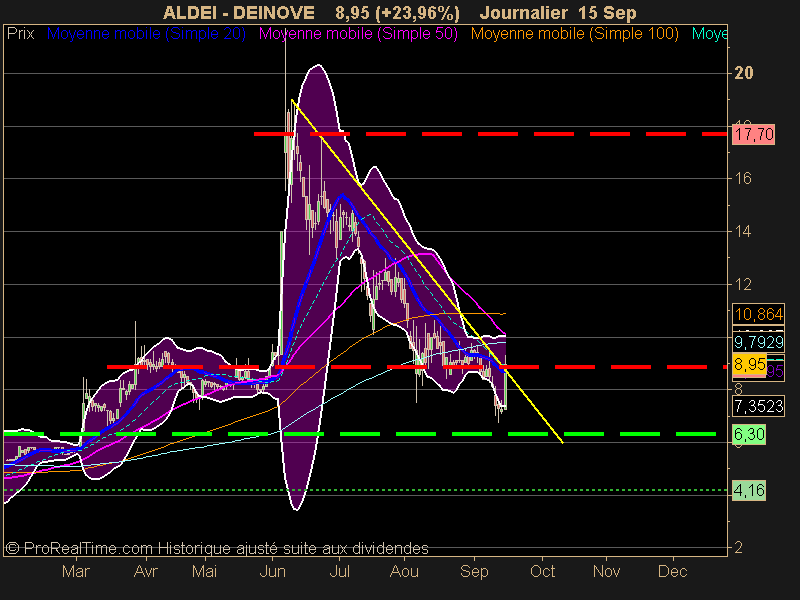Image resolution: width=800 pixels, height=600 pixels.
Task: Click the 'Nov' month label on time axis
Action: (607, 571)
